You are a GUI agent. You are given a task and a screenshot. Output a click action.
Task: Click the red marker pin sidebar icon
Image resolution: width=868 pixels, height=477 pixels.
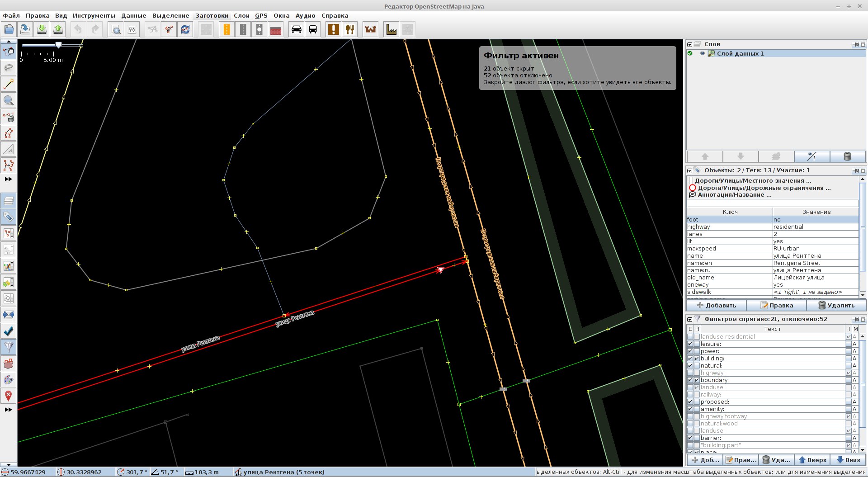[x=9, y=396]
